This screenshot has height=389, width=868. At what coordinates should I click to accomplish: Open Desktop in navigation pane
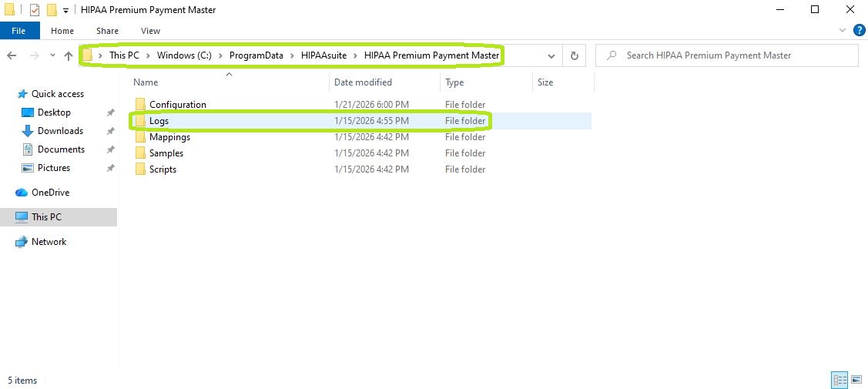(54, 112)
